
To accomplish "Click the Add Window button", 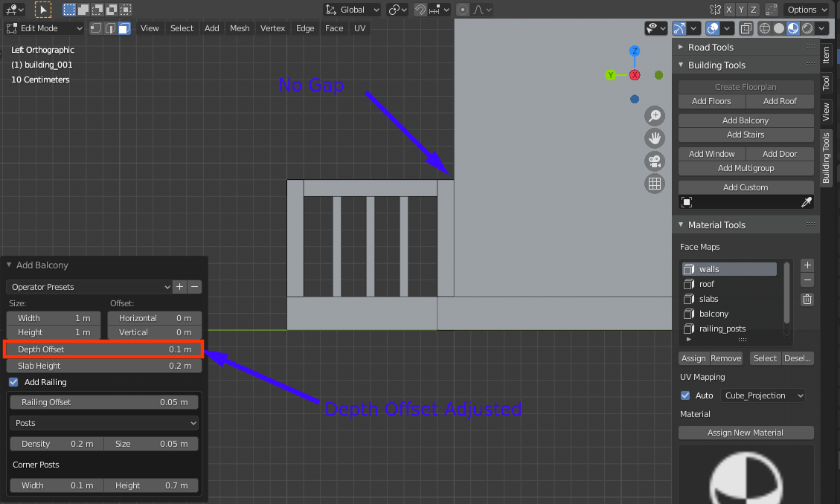I will [x=712, y=154].
